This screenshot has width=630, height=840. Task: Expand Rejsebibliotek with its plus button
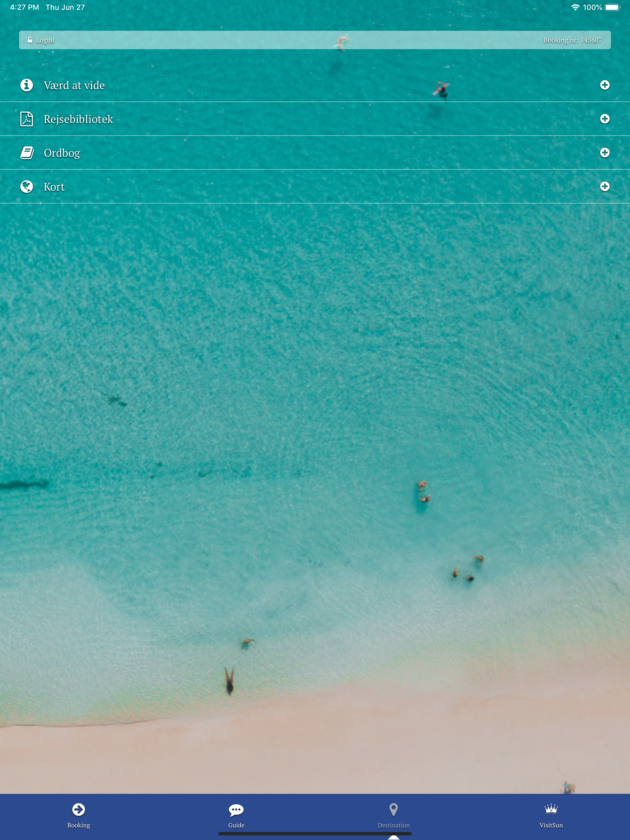click(604, 119)
